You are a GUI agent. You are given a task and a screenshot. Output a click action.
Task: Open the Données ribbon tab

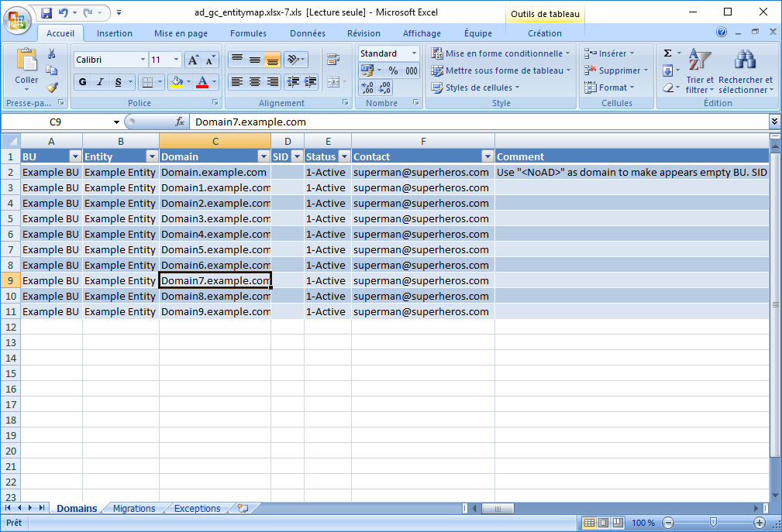tap(307, 33)
